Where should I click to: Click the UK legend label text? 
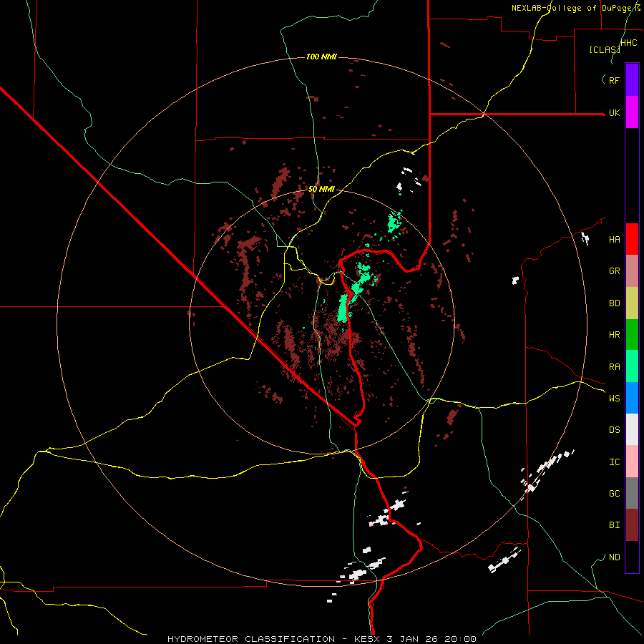tap(615, 113)
